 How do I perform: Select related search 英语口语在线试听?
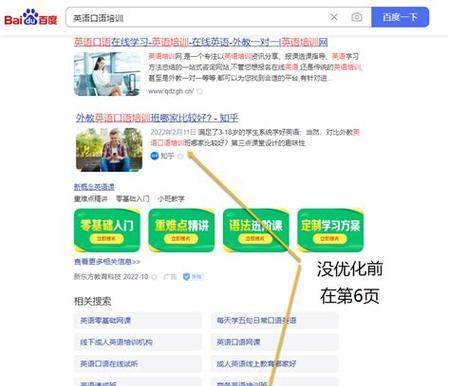pos(138,364)
